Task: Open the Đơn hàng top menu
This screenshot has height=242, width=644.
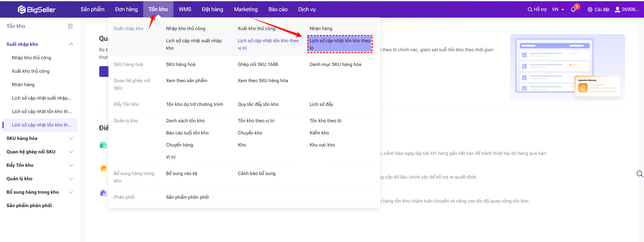Action: 126,9
